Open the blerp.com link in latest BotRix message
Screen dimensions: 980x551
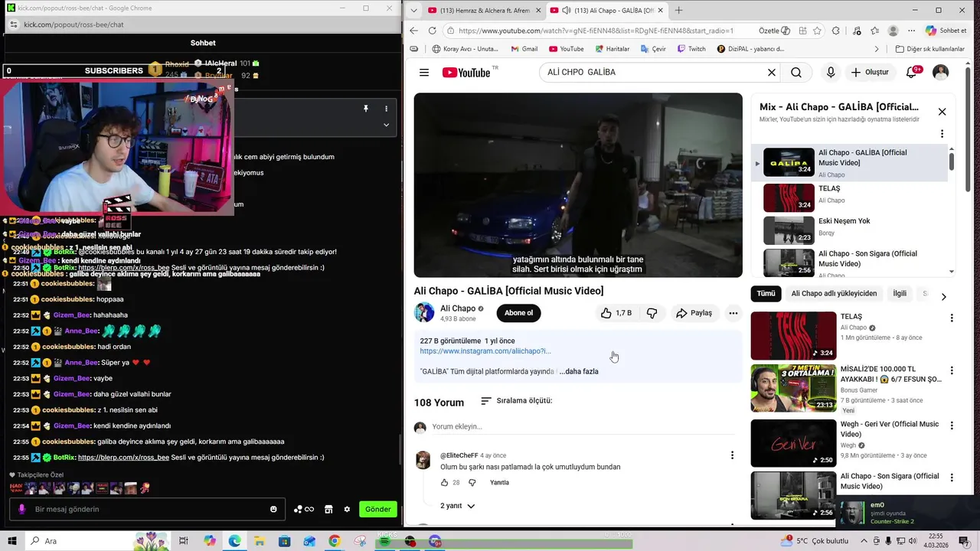coord(123,458)
